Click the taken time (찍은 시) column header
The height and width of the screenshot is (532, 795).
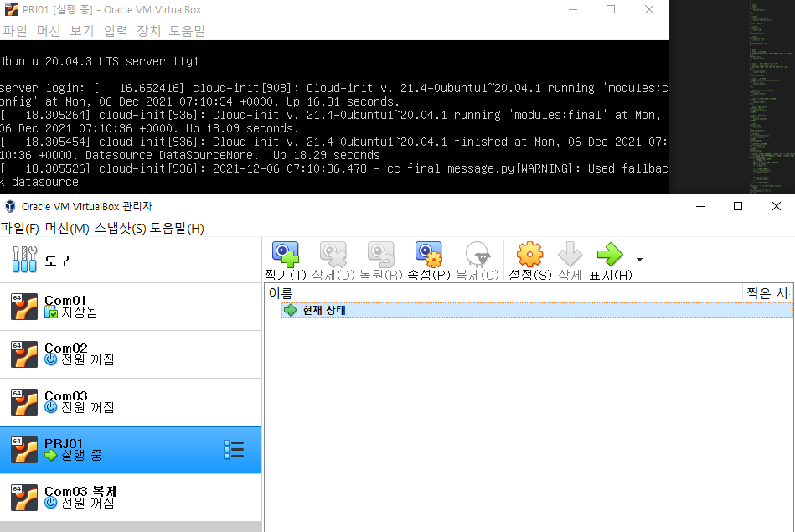[767, 293]
